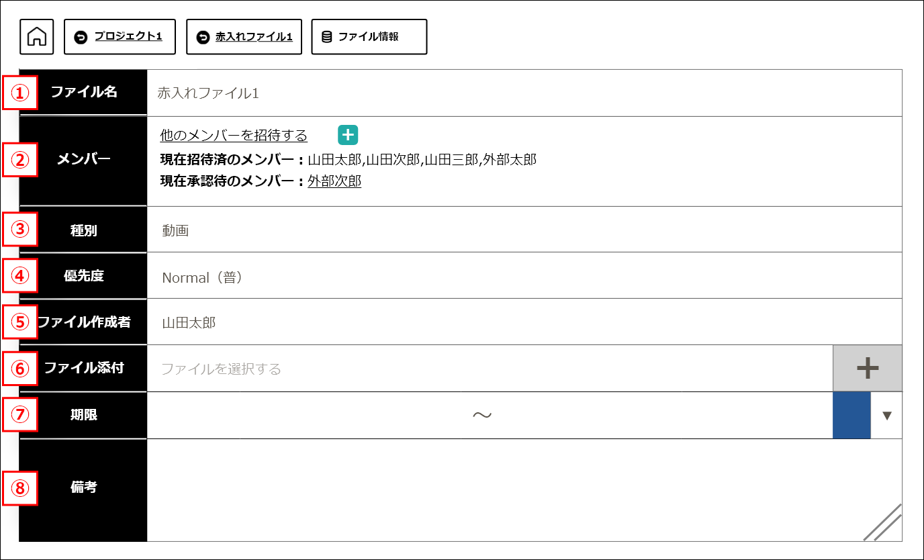Image resolution: width=924 pixels, height=560 pixels.
Task: Click the Home icon in the top toolbar
Action: click(36, 36)
